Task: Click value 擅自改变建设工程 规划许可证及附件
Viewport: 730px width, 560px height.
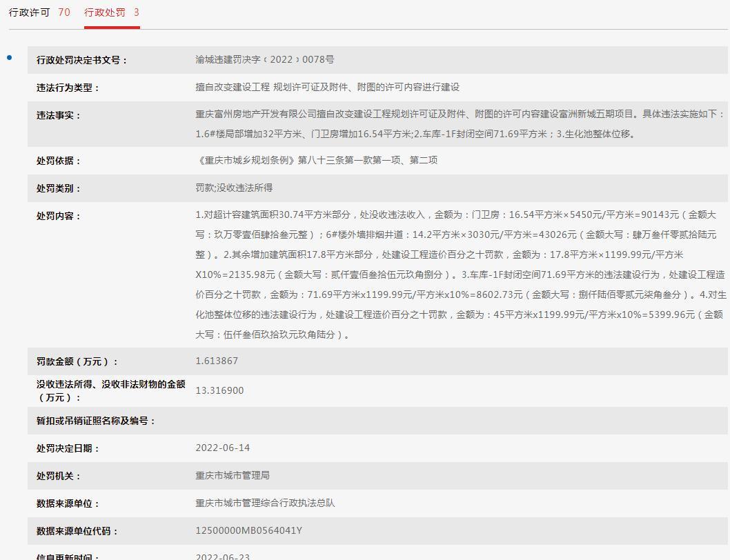Action: click(x=327, y=87)
